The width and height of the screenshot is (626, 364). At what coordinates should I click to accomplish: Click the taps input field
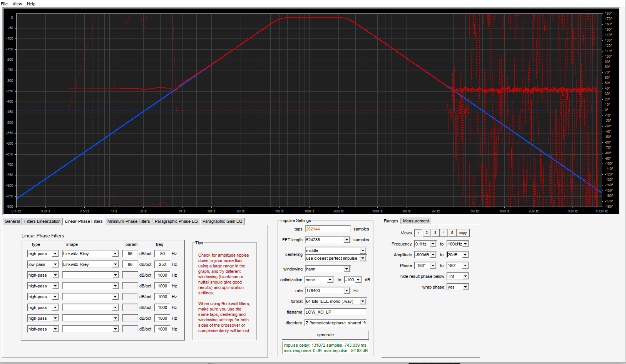(328, 229)
